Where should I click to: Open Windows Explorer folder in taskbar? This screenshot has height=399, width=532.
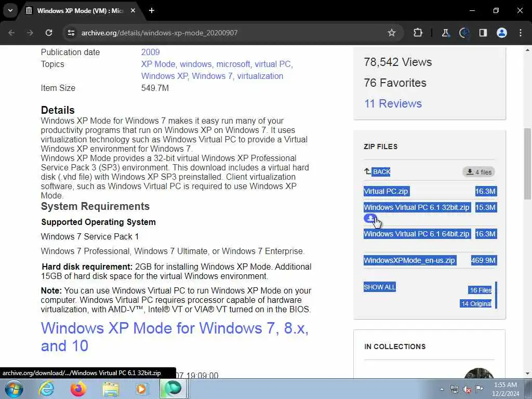pyautogui.click(x=111, y=389)
